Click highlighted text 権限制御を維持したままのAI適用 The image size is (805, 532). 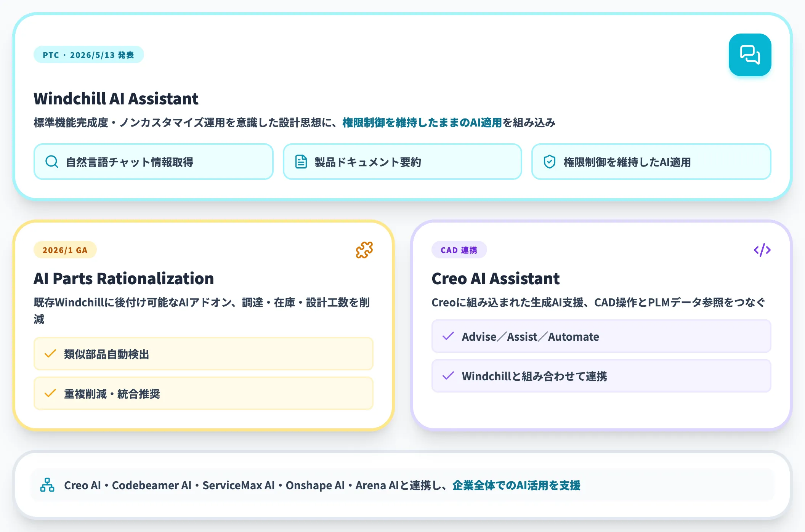422,123
